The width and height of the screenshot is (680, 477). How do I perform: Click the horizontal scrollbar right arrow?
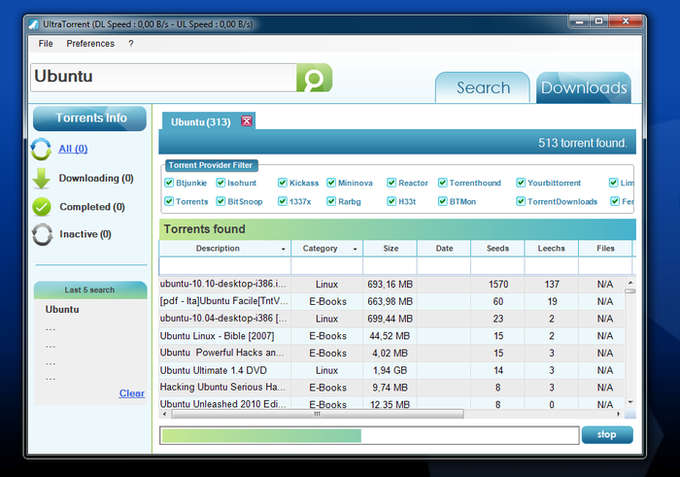click(618, 414)
